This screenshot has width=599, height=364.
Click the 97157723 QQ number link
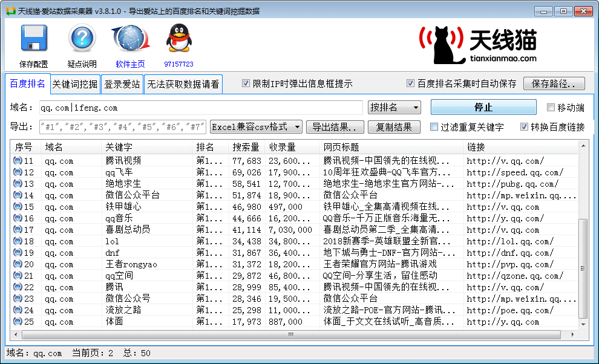point(178,64)
